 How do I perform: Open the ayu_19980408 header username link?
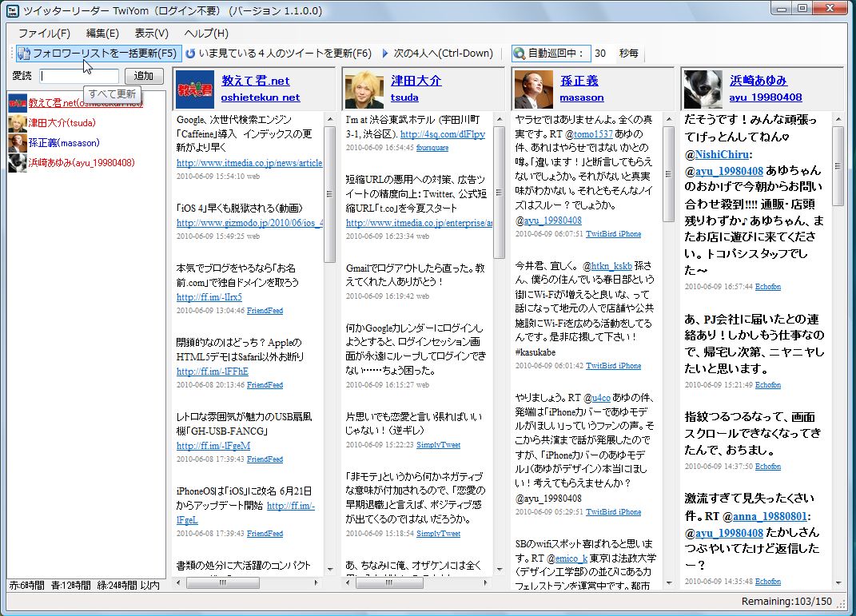click(766, 97)
